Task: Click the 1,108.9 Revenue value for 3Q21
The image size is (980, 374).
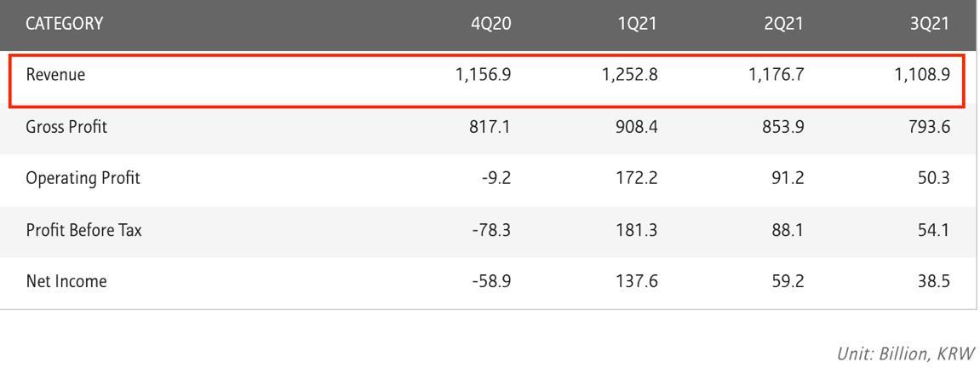Action: (921, 75)
